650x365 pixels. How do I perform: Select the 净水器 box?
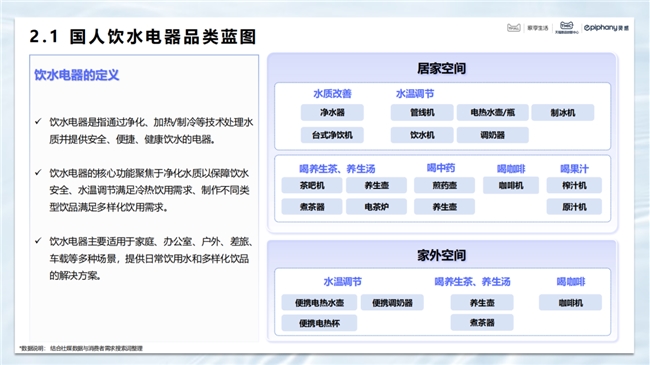coord(332,112)
